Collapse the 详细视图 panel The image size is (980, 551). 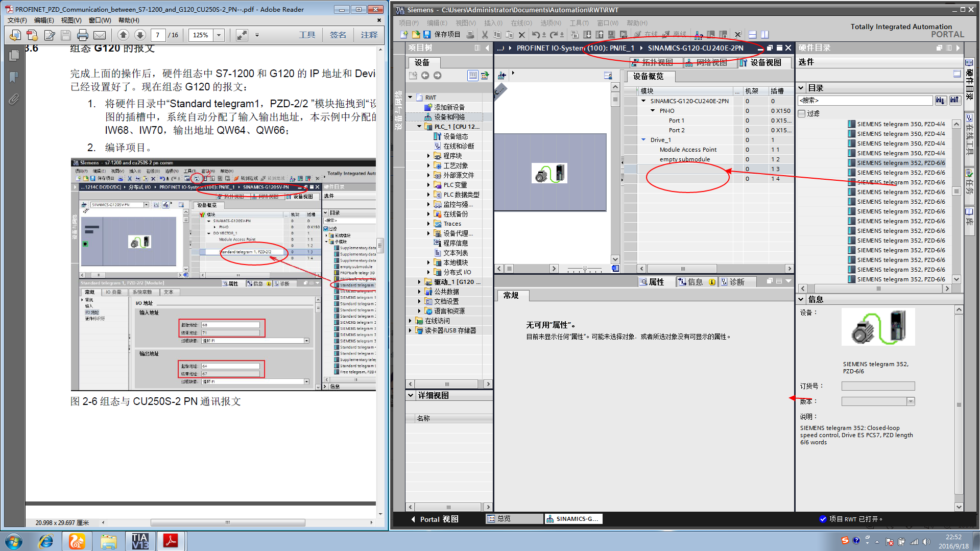click(411, 395)
